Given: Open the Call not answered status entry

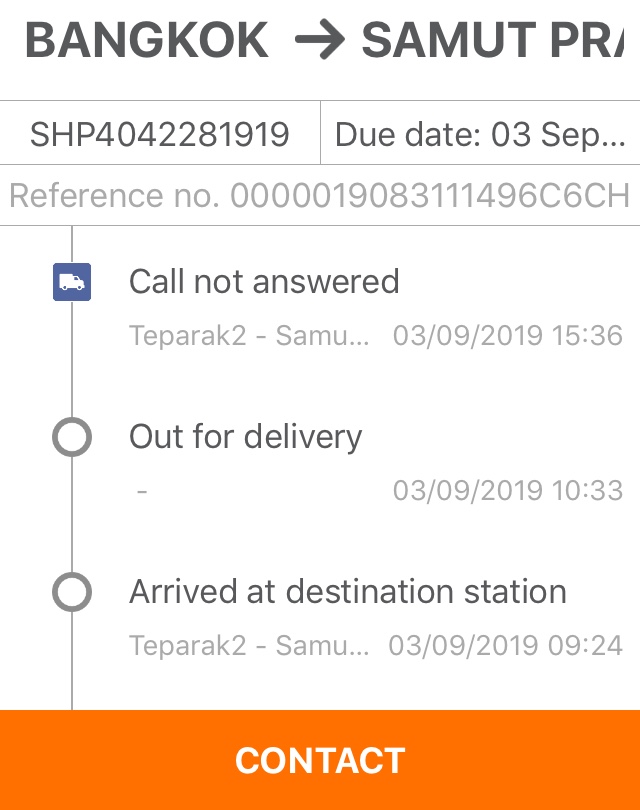Looking at the screenshot, I should click(264, 282).
